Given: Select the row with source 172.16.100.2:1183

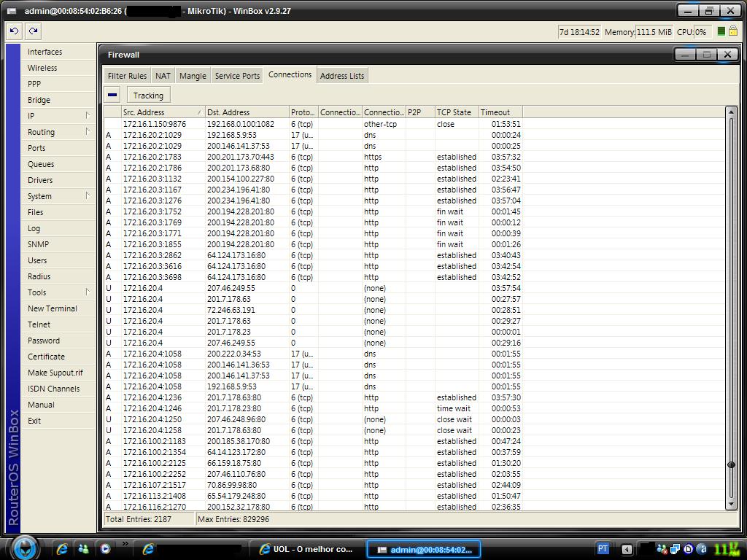Looking at the screenshot, I should click(x=314, y=441).
